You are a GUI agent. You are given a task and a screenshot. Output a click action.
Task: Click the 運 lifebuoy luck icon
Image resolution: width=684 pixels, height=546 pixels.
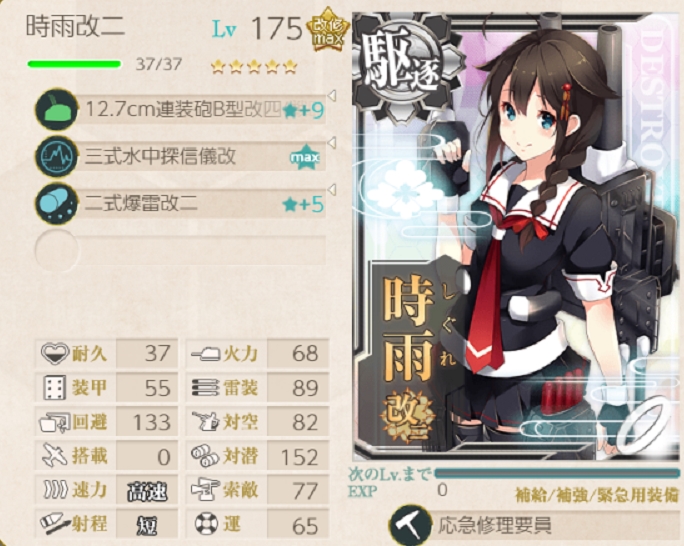(205, 525)
